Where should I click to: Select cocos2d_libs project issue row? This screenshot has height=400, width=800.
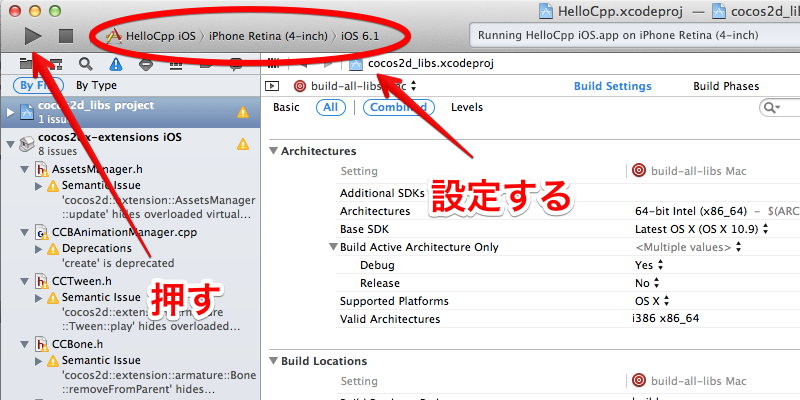131,112
